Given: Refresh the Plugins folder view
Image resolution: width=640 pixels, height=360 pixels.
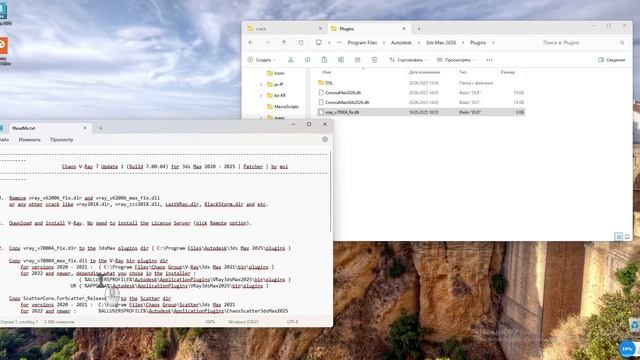Looking at the screenshot, I should pyautogui.click(x=301, y=42).
